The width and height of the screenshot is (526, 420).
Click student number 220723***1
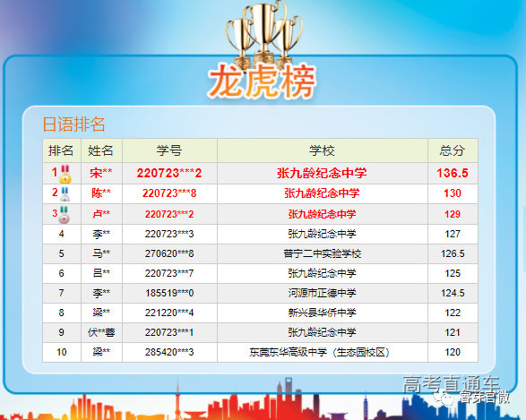(169, 332)
